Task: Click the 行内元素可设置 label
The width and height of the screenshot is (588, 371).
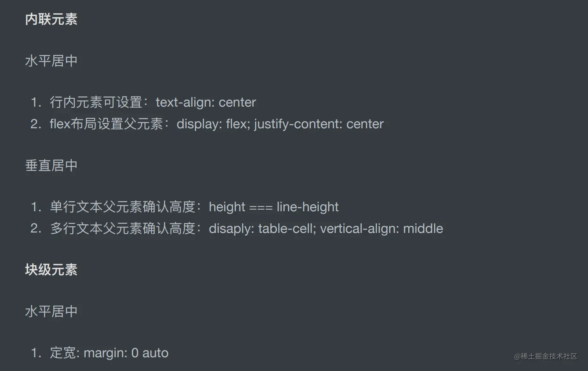Action: pyautogui.click(x=96, y=102)
